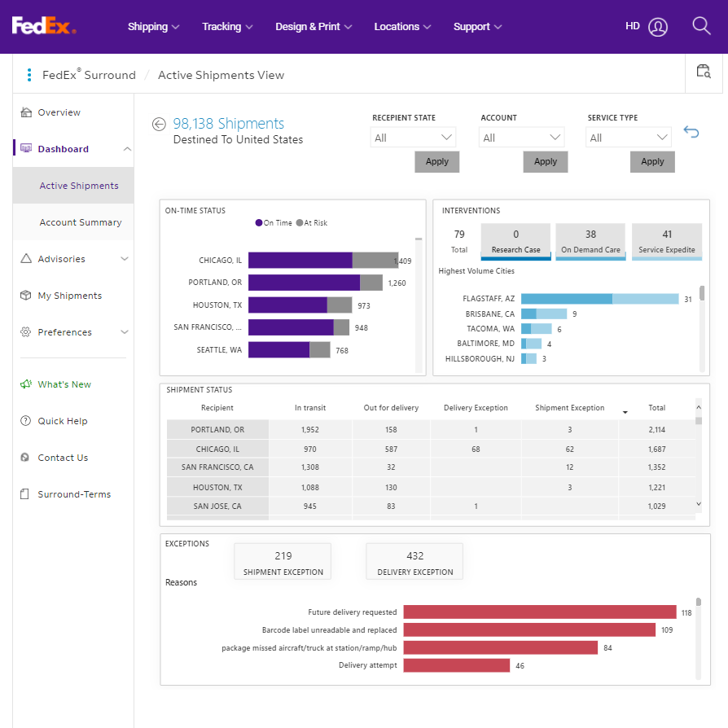Go to Account Summary in sidebar
The image size is (728, 728).
[x=73, y=222]
